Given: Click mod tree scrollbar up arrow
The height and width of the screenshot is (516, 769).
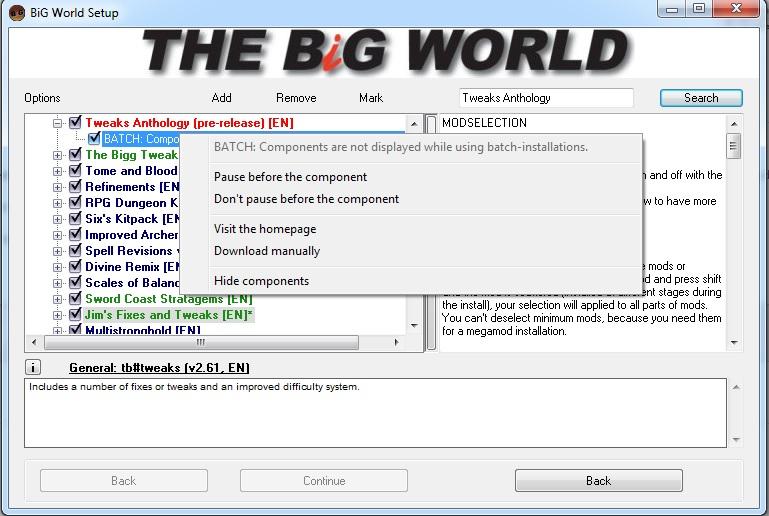Looking at the screenshot, I should 414,124.
